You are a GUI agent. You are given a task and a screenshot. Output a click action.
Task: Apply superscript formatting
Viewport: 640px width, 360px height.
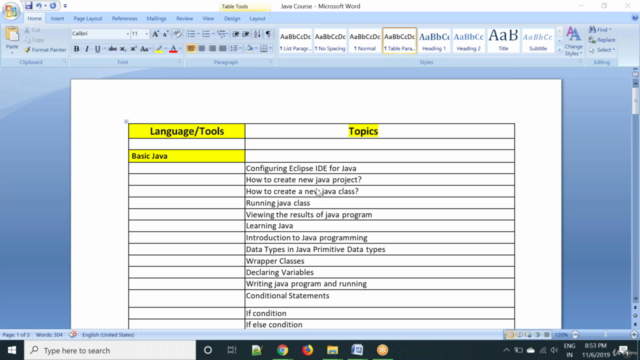click(133, 49)
